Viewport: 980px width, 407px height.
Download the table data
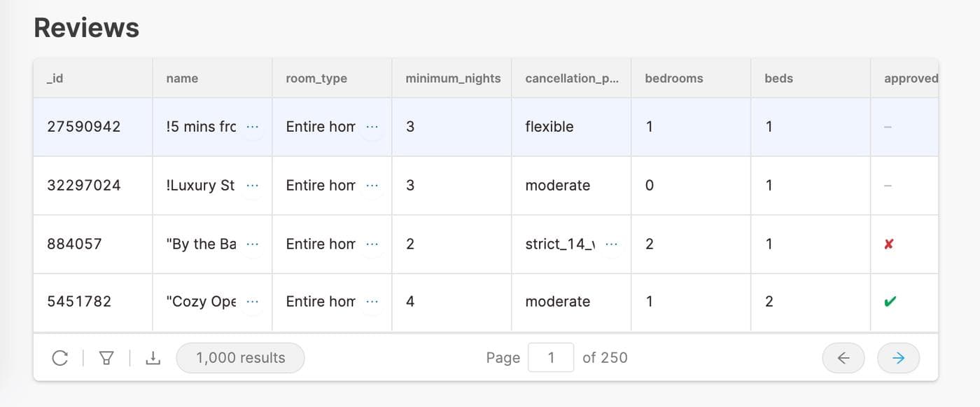[153, 358]
